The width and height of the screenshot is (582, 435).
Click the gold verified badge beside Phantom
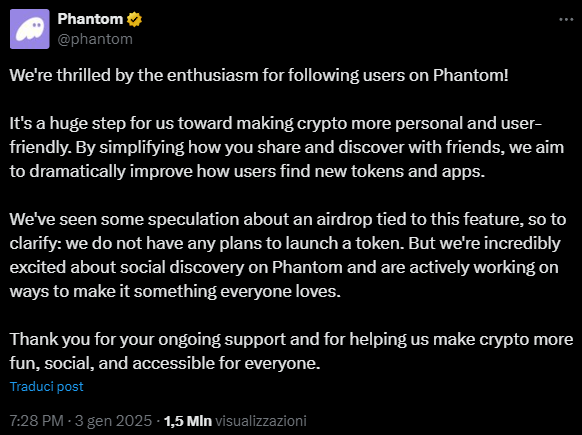click(134, 19)
